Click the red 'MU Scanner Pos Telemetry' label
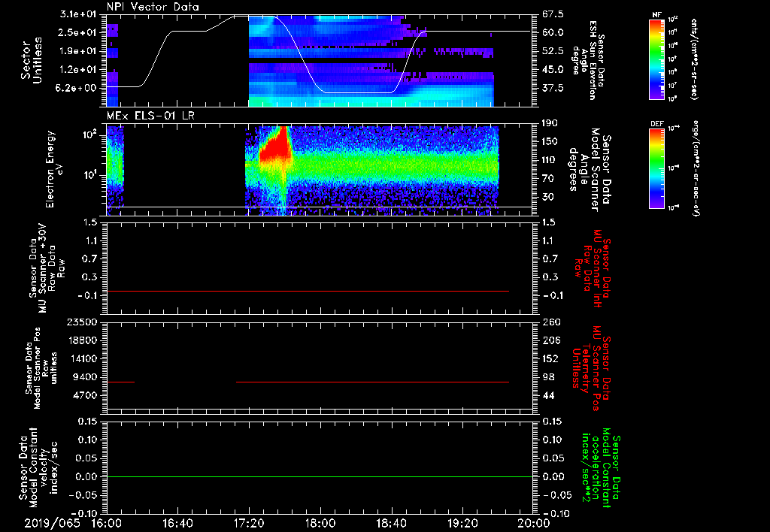Screen dimensions: 770x532 591,368
